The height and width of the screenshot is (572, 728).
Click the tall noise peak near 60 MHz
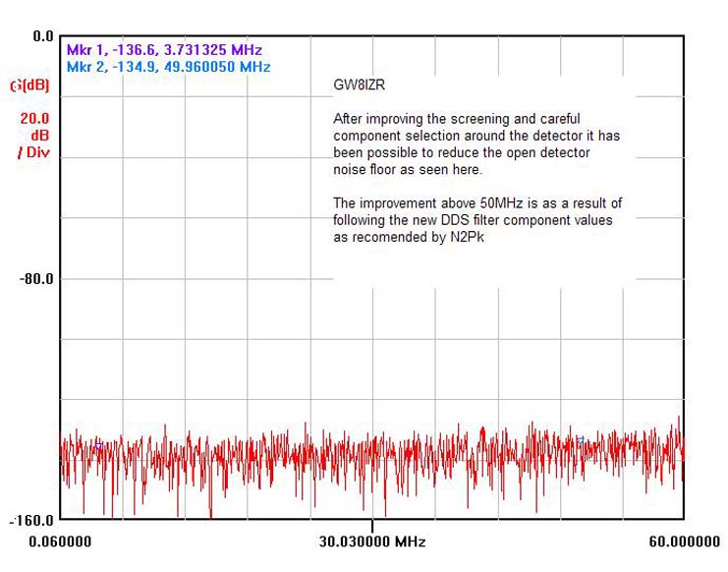679,423
